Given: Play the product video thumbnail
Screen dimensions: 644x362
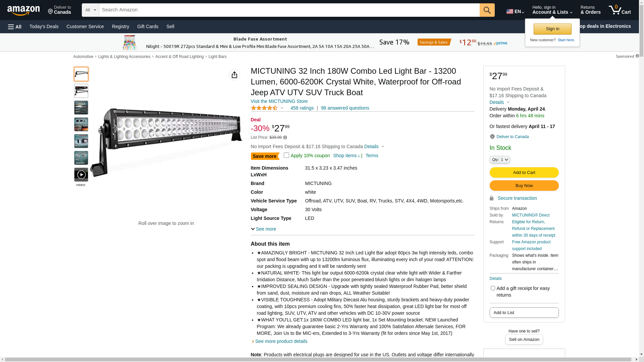Looking at the screenshot, I should 81,175.
